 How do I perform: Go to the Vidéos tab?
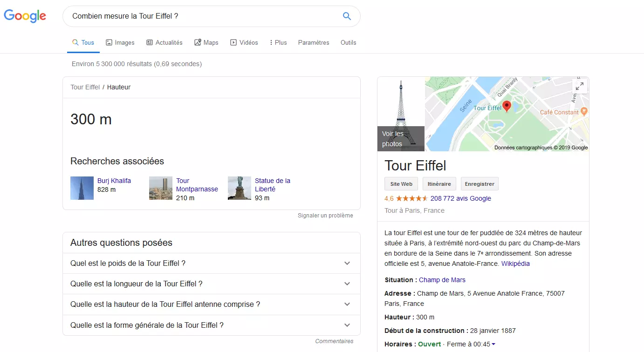click(244, 42)
